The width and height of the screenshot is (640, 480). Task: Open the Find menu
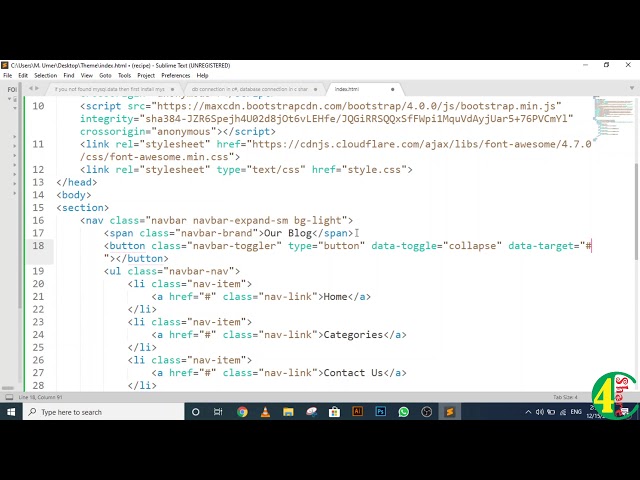[69, 76]
